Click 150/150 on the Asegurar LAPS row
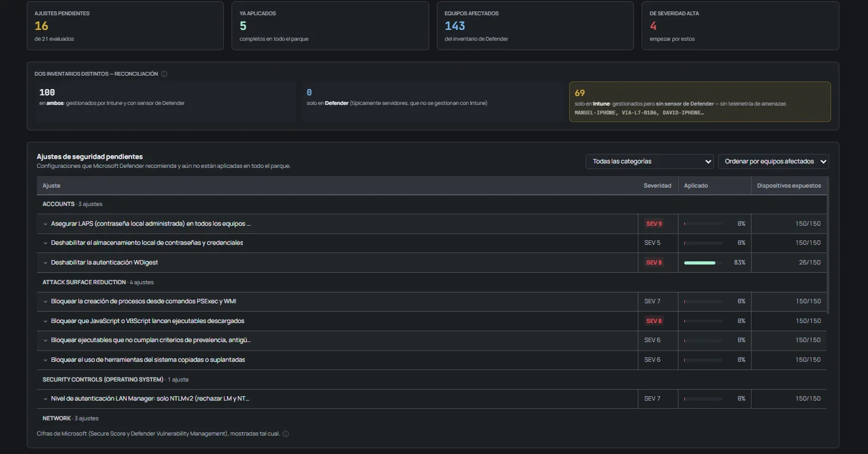Viewport: 868px width, 454px height. (x=808, y=224)
